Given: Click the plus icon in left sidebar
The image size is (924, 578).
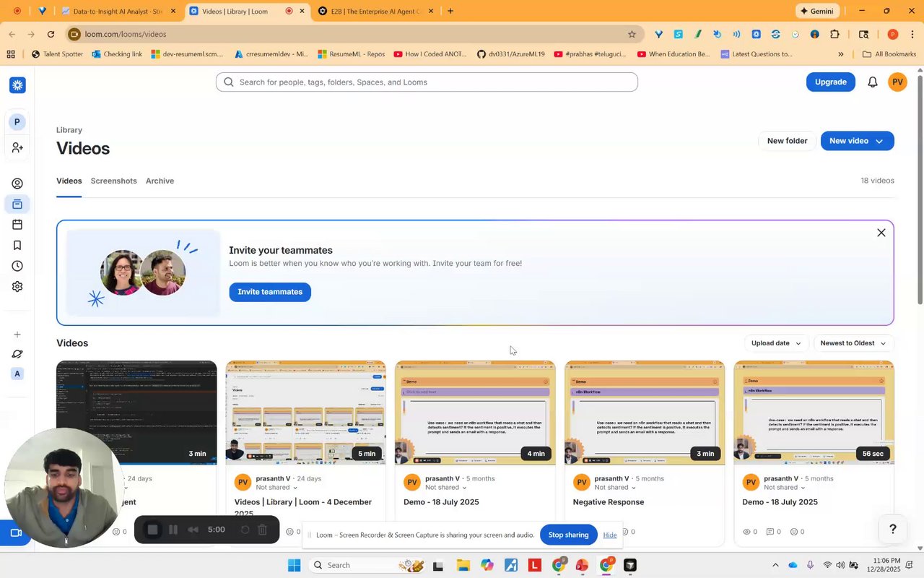Looking at the screenshot, I should [x=17, y=335].
